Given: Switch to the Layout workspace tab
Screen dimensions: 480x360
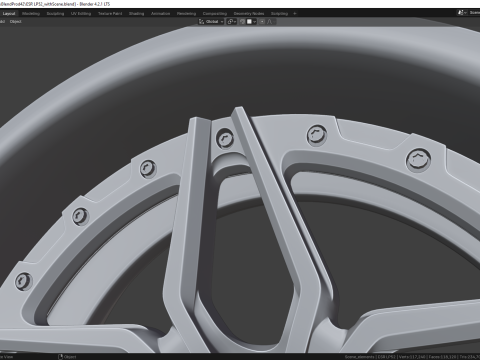Looking at the screenshot, I should click(9, 14).
